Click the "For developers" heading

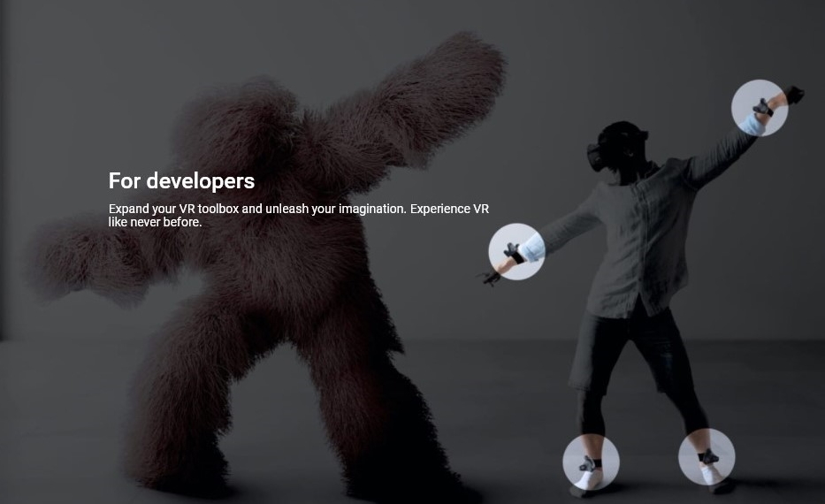[181, 181]
